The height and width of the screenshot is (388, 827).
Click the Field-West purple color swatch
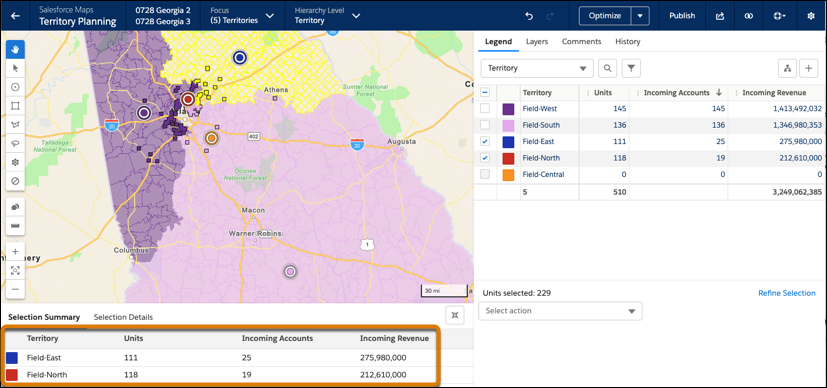coord(508,109)
